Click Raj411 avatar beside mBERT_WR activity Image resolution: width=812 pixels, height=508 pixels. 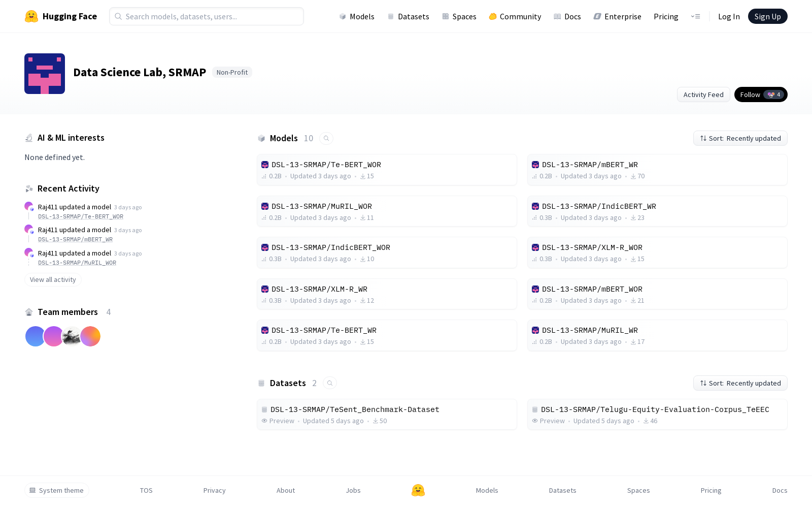click(28, 229)
